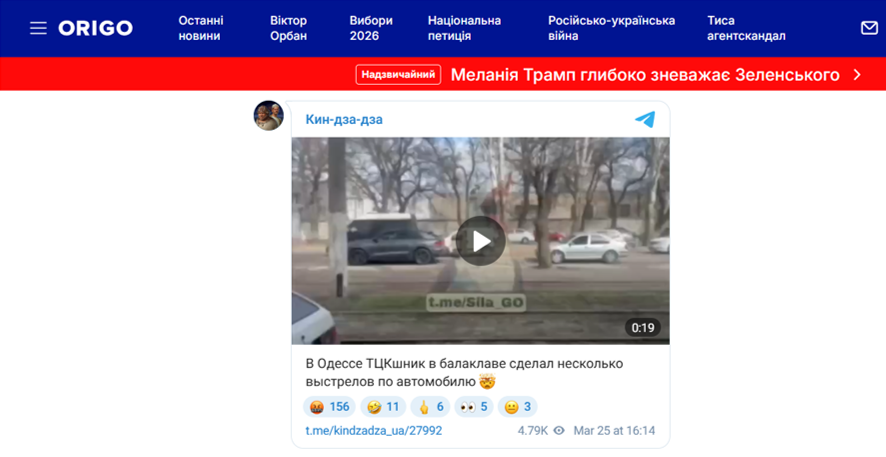Open the t.me/kindzadza_ua/27992 link
This screenshot has height=457, width=886.
click(373, 430)
